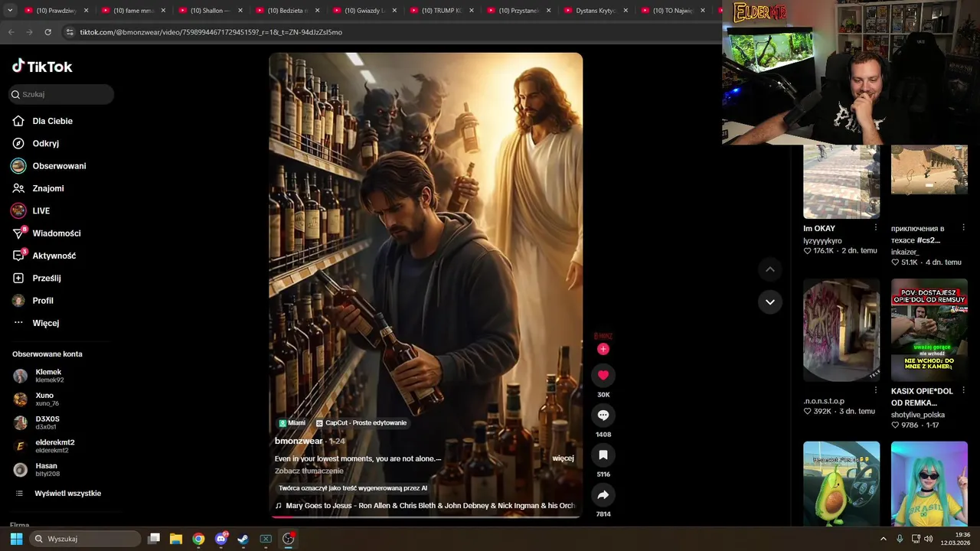980x551 pixels.
Task: Close the Shallon browser tab
Action: (240, 11)
